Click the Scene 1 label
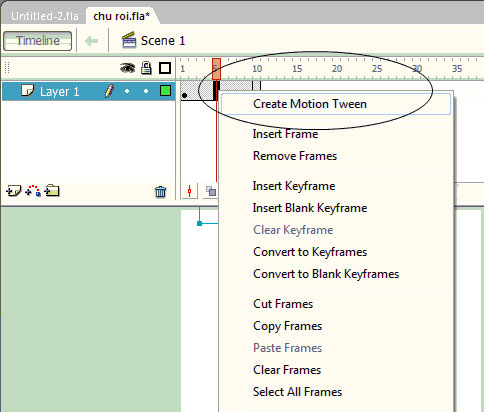The height and width of the screenshot is (412, 491). click(x=163, y=41)
